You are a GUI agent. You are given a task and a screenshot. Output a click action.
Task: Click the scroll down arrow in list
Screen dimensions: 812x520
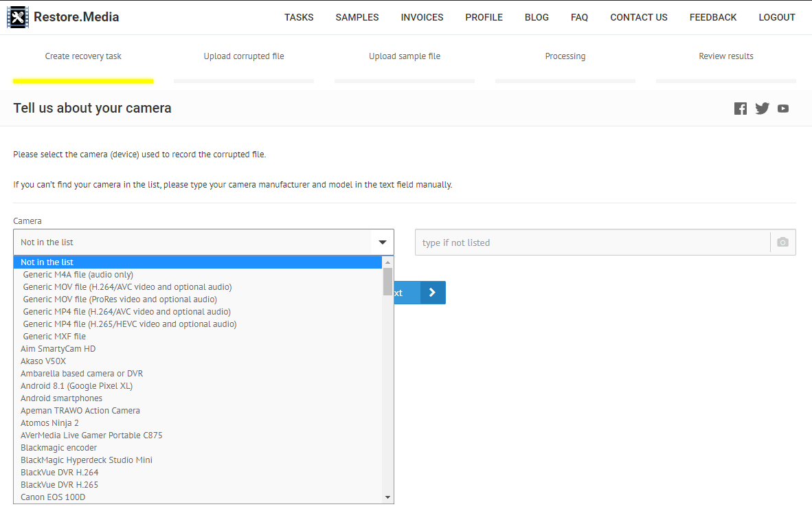[x=387, y=497]
